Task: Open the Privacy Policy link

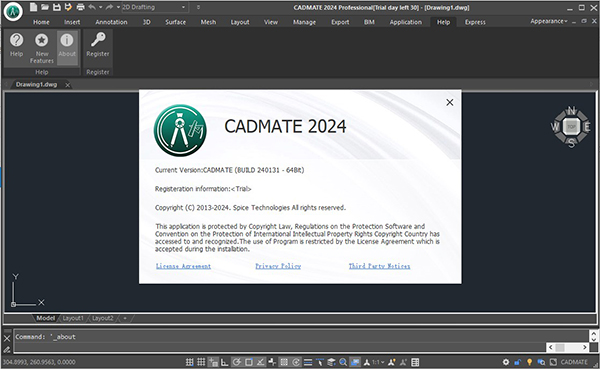Action: (x=278, y=266)
